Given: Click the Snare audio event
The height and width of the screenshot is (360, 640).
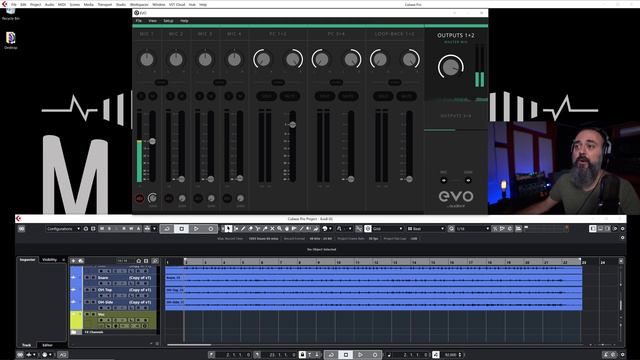Looking at the screenshot, I should coord(373,280).
